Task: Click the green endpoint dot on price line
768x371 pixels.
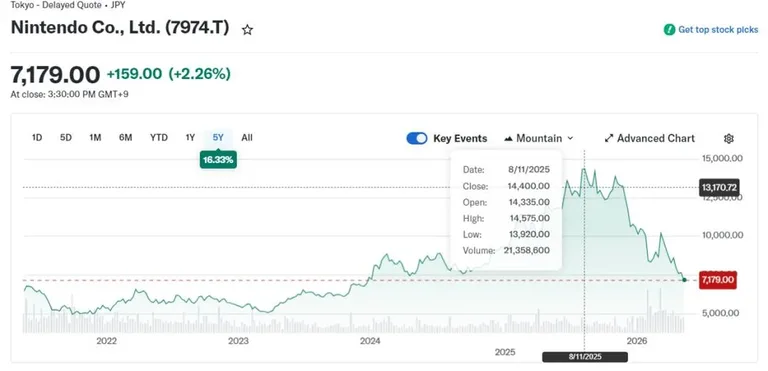Action: 684,280
